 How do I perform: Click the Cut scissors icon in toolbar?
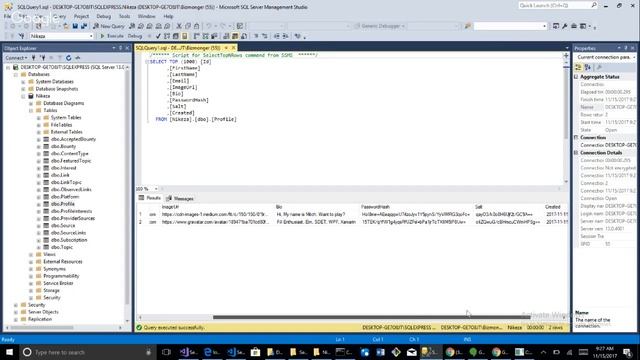pos(179,26)
